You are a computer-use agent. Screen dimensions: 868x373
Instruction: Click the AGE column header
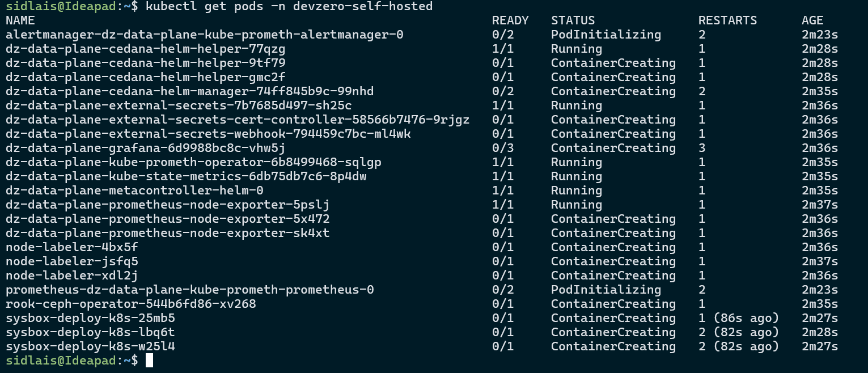[812, 20]
